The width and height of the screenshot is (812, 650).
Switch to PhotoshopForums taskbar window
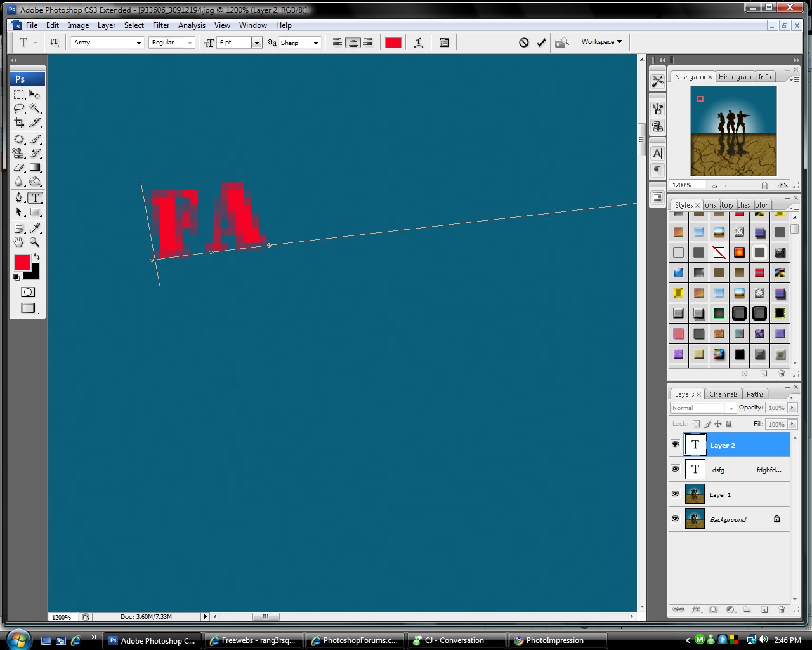(354, 640)
